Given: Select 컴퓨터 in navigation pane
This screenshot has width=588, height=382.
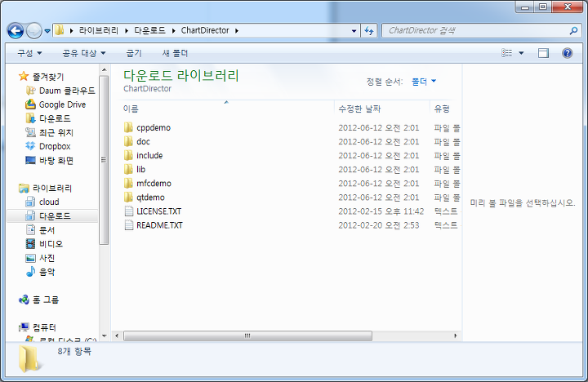Looking at the screenshot, I should (x=37, y=327).
